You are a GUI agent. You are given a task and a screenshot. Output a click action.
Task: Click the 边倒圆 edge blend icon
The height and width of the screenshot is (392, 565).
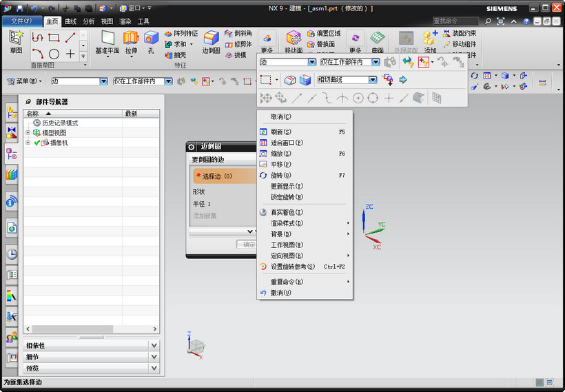(211, 38)
